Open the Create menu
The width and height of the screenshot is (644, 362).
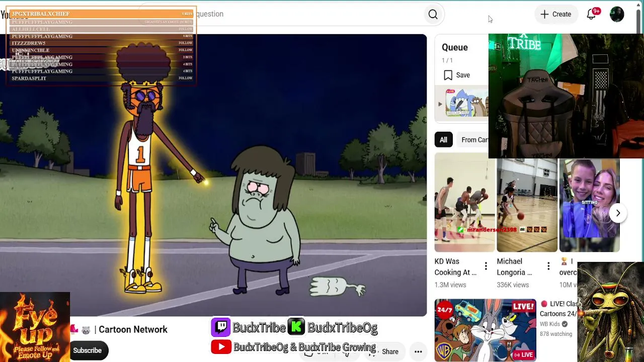tap(555, 14)
